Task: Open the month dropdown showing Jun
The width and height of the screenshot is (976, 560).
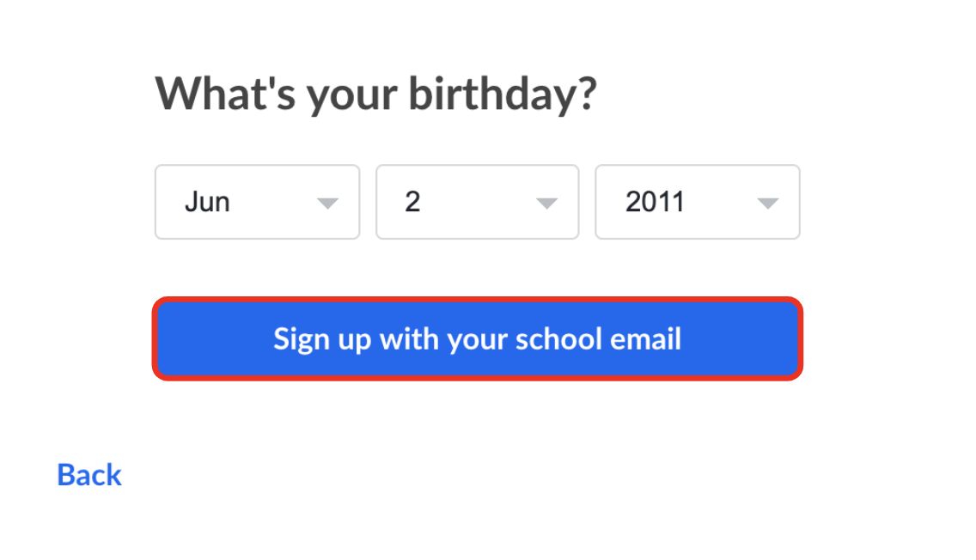Action: pos(257,202)
